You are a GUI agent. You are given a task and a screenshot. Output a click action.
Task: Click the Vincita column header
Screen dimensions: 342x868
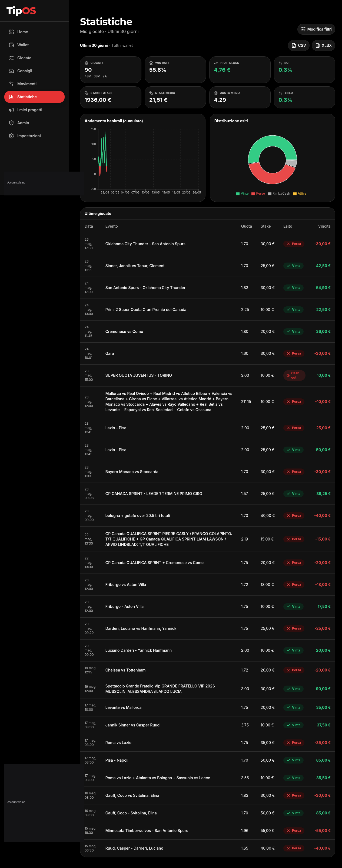324,227
